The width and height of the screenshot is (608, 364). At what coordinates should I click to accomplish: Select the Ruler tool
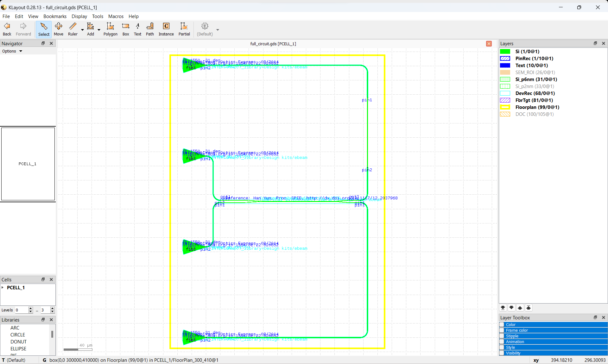click(73, 29)
